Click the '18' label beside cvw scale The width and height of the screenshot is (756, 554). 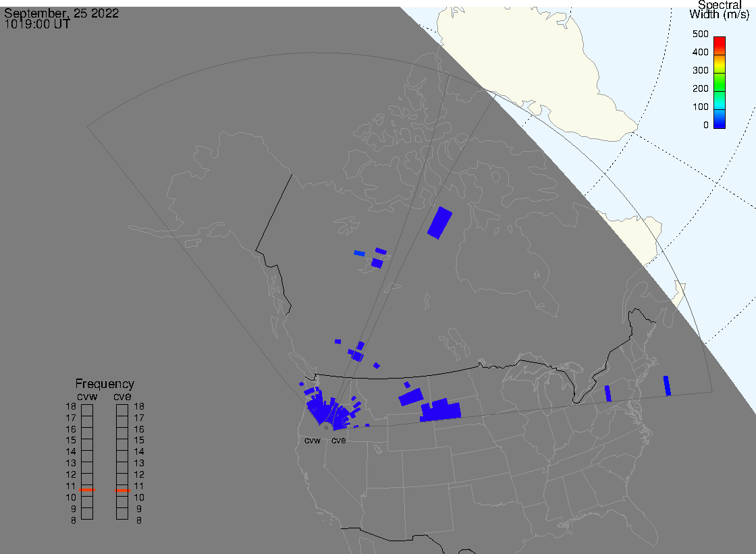71,406
